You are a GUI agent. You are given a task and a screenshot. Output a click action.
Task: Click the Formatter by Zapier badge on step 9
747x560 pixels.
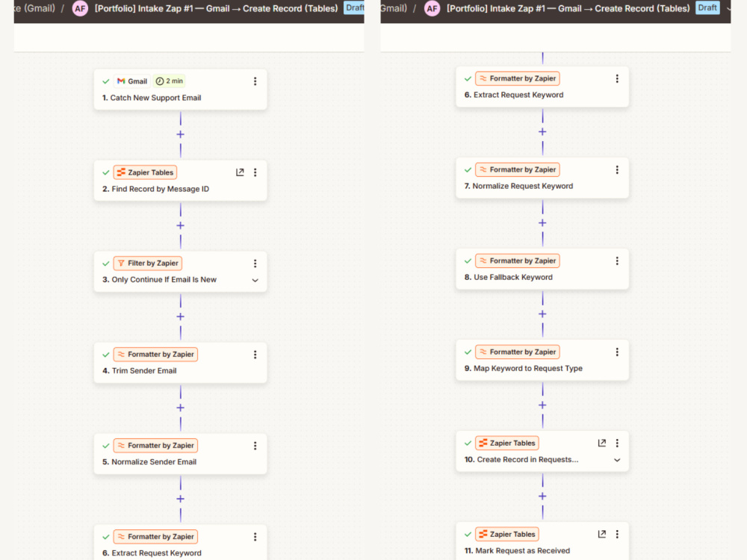pyautogui.click(x=518, y=352)
